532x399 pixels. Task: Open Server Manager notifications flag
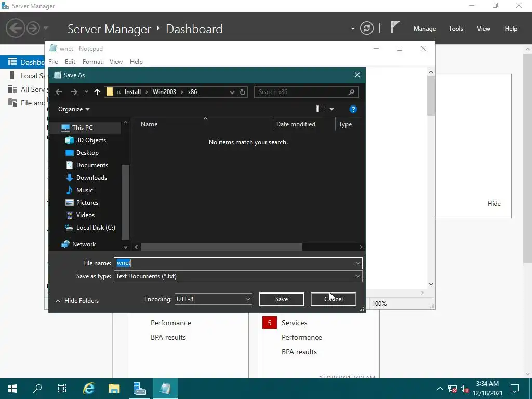[x=395, y=27]
